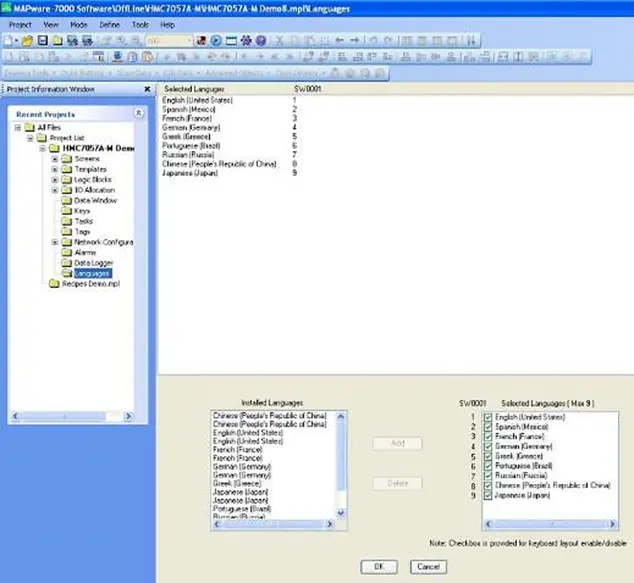634x583 pixels.
Task: Click the orange clock icon in second toolbar row
Action: coord(148,57)
